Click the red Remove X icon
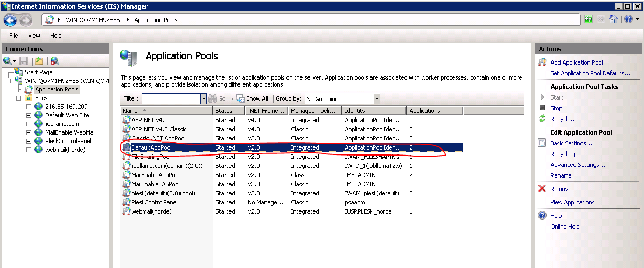Screen dimensions: 644x268 point(542,189)
